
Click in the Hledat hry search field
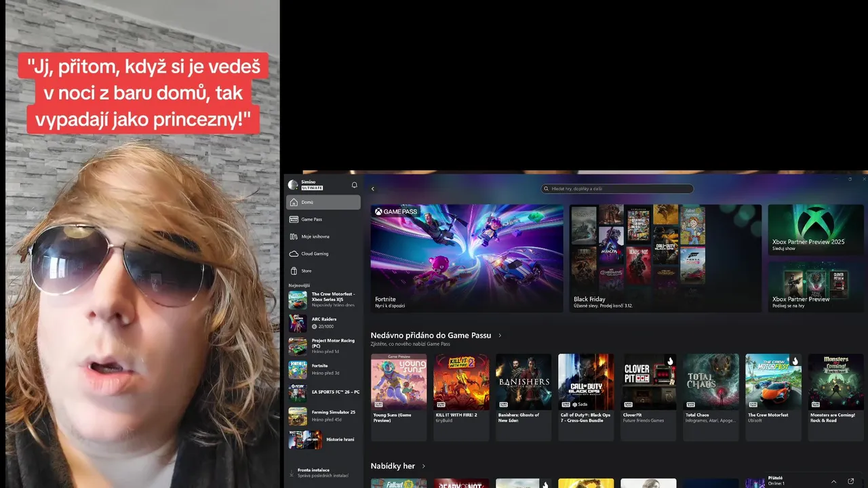pyautogui.click(x=617, y=189)
